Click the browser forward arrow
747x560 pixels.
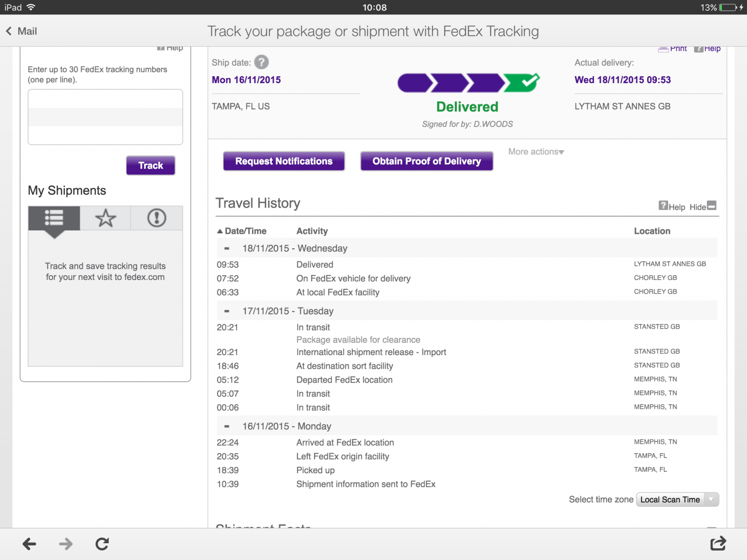click(66, 544)
